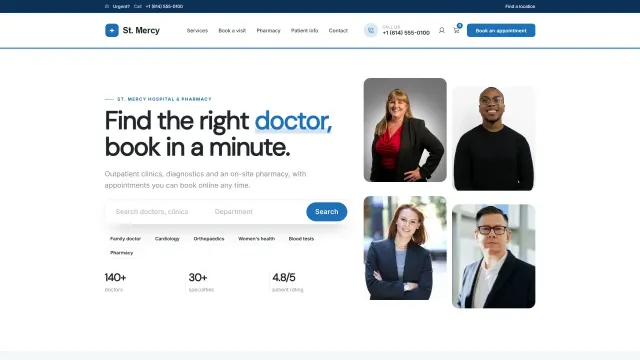640x360 pixels.
Task: Select the Family doctor quick tag
Action: pyautogui.click(x=125, y=239)
